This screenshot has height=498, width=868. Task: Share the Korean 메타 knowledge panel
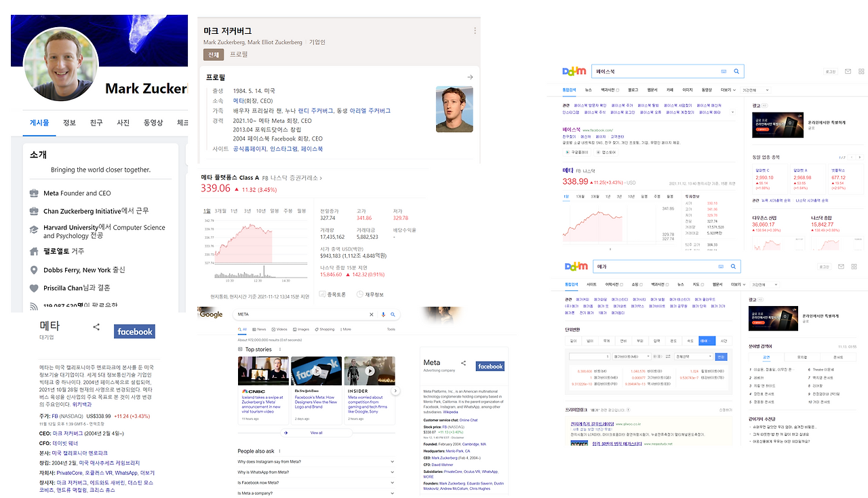point(96,327)
